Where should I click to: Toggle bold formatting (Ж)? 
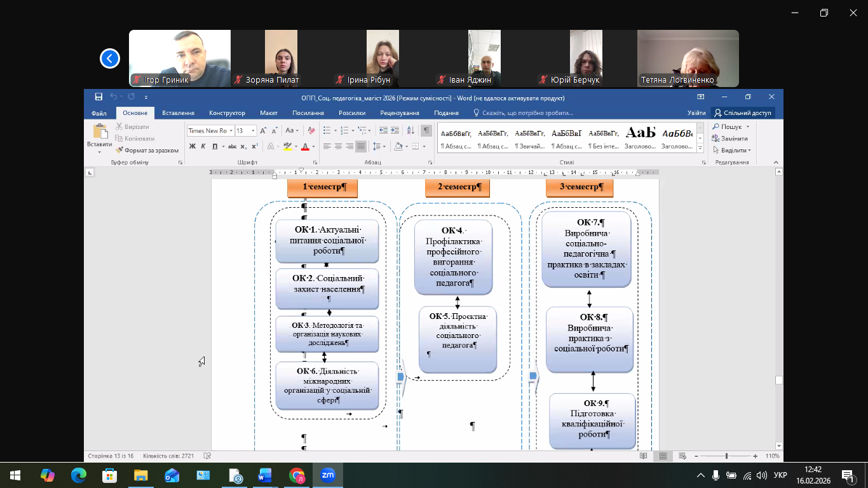click(x=192, y=146)
